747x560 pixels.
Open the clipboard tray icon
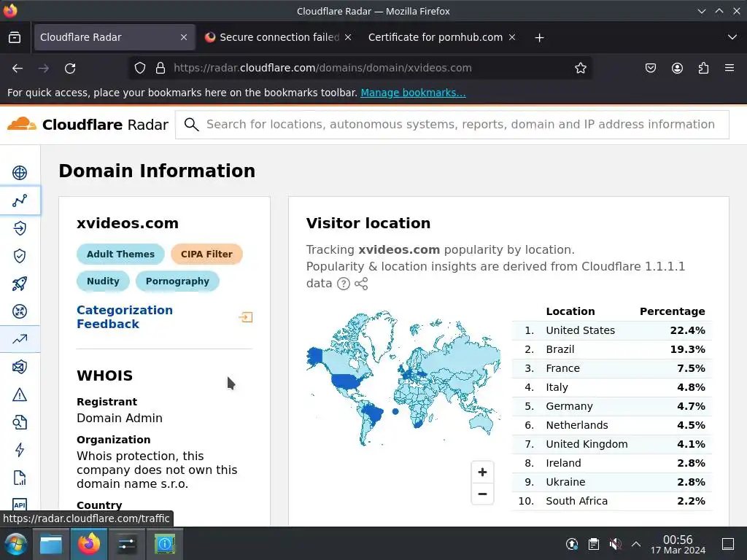[594, 544]
